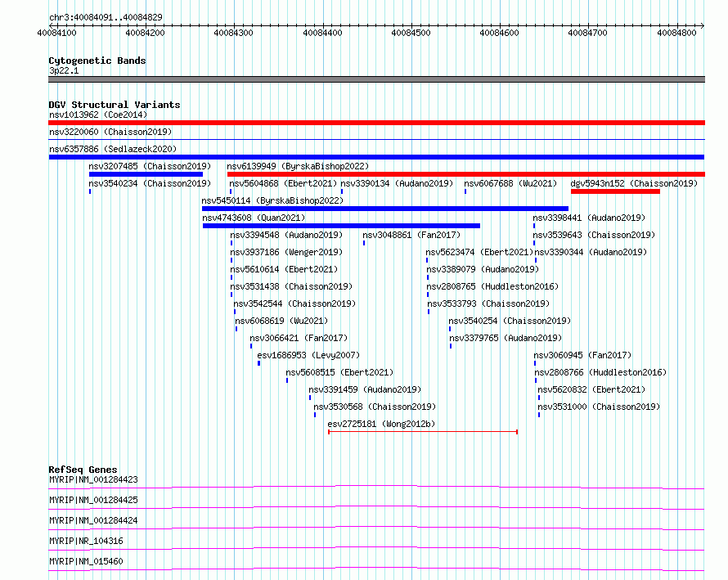Click the DGV Structural Variants track heading
The height and width of the screenshot is (580, 728).
115,105
